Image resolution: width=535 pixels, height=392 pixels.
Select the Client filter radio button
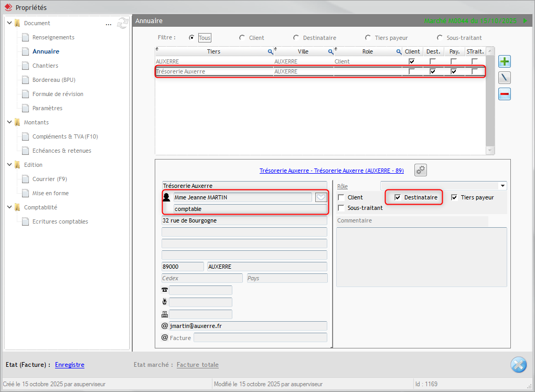coord(242,38)
